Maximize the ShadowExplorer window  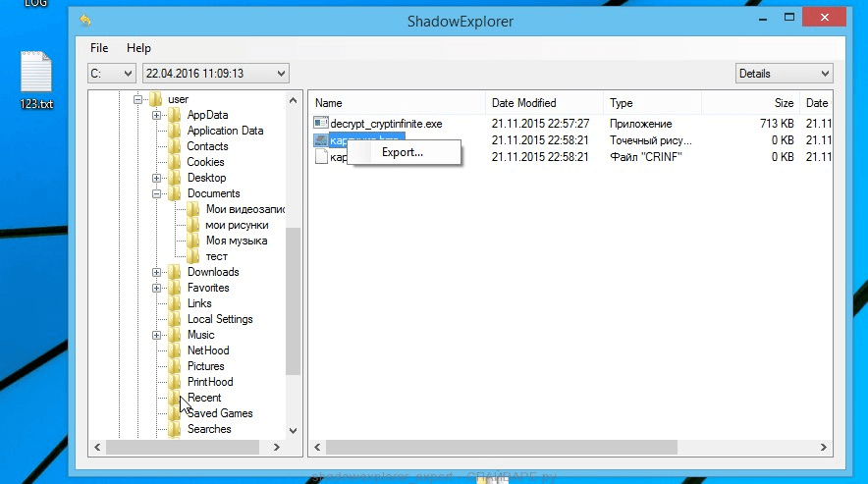pyautogui.click(x=789, y=18)
